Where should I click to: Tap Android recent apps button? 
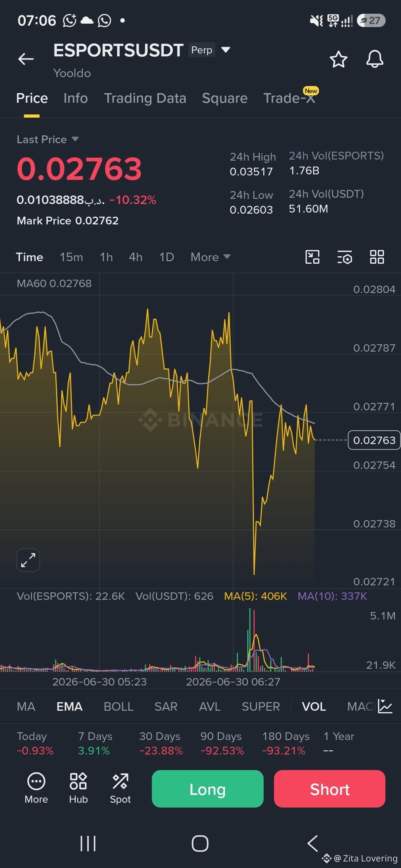88,844
